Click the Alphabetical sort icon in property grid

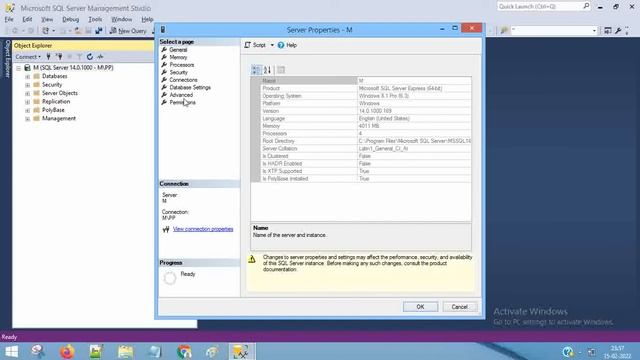(267, 70)
